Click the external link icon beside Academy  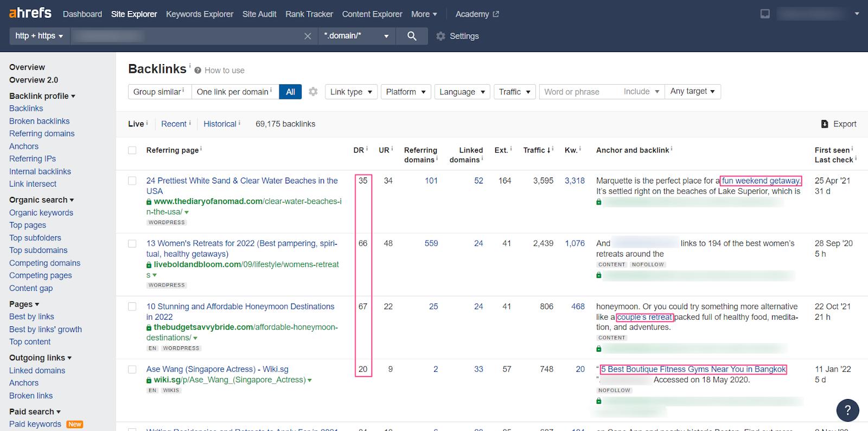[x=496, y=14]
